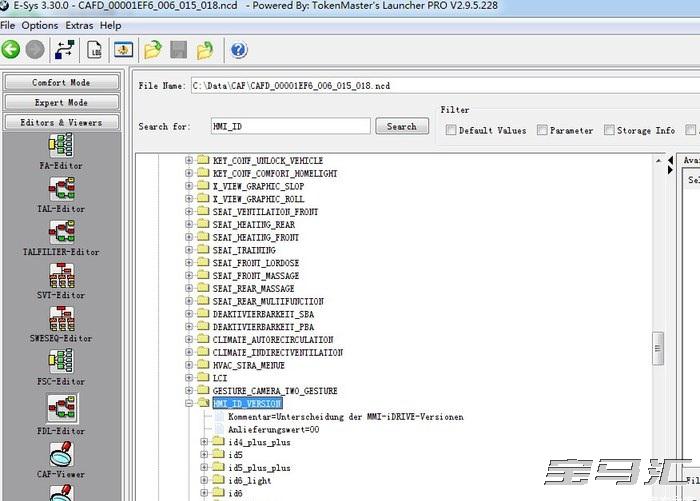Click the scrollbar up arrow
Image resolution: width=700 pixels, height=501 pixels.
pos(658,160)
